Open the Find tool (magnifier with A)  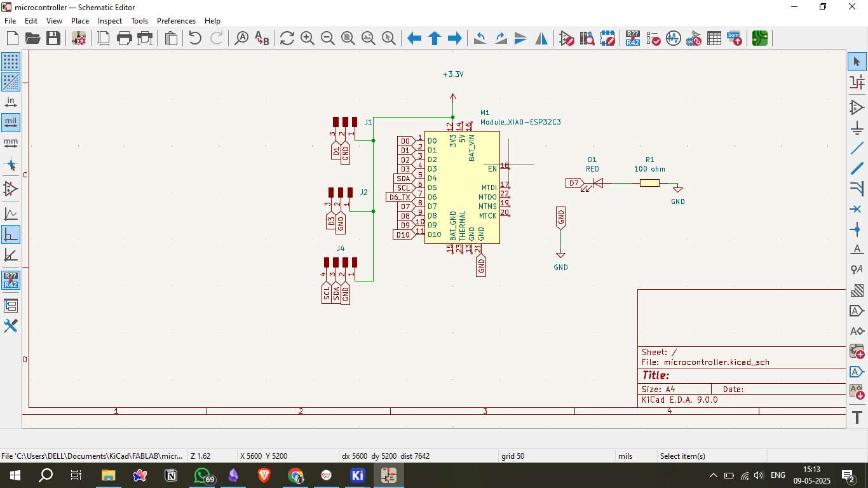[241, 39]
